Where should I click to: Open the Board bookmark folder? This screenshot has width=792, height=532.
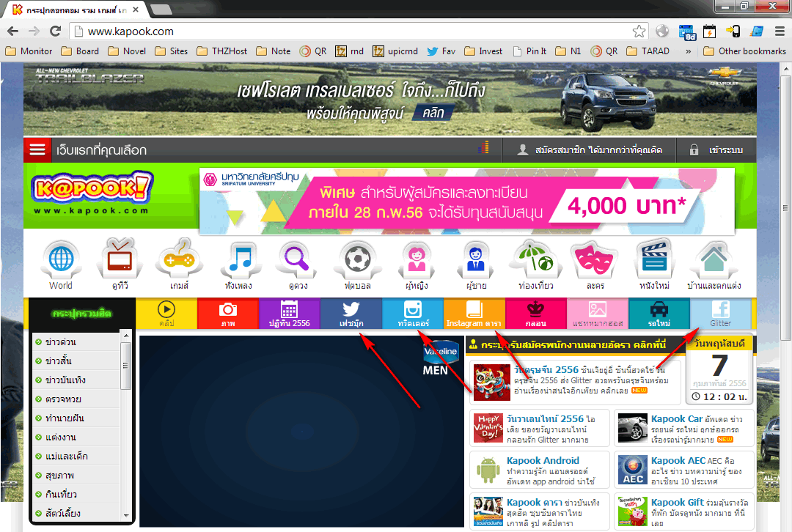point(80,51)
